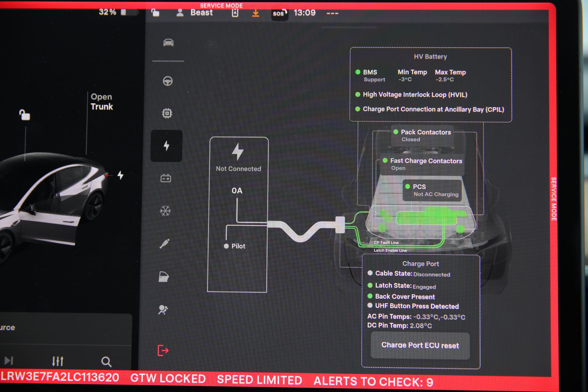Viewport: 588px width, 392px height.
Task: Toggle the car unlock padlock above vehicle
Action: pos(24,115)
